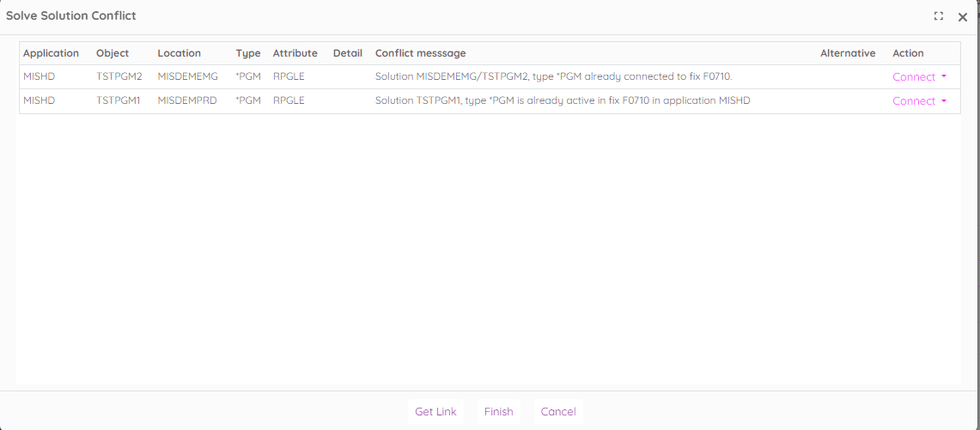The height and width of the screenshot is (430, 980).
Task: Cancel the conflict resolution dialog
Action: [x=558, y=412]
